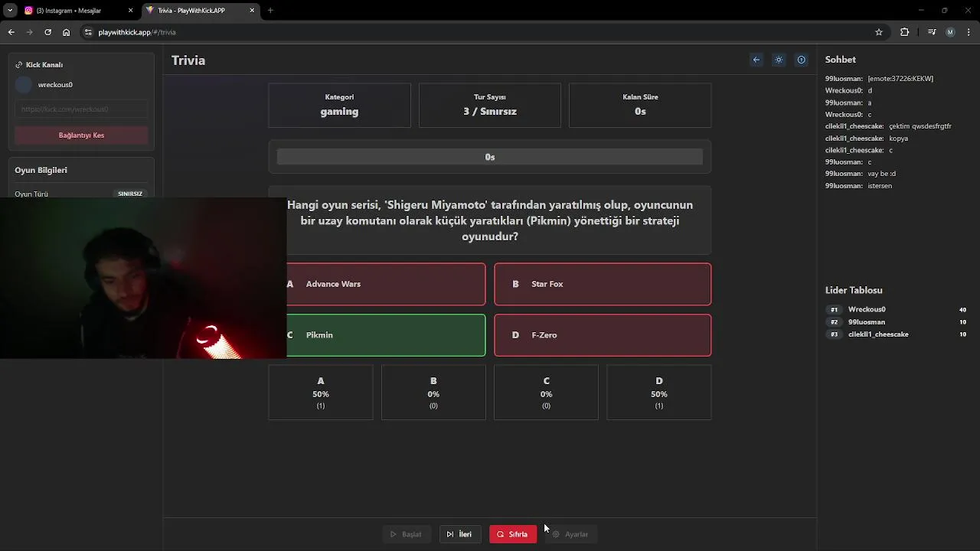Open a new browser tab
980x551 pixels.
tap(270, 11)
